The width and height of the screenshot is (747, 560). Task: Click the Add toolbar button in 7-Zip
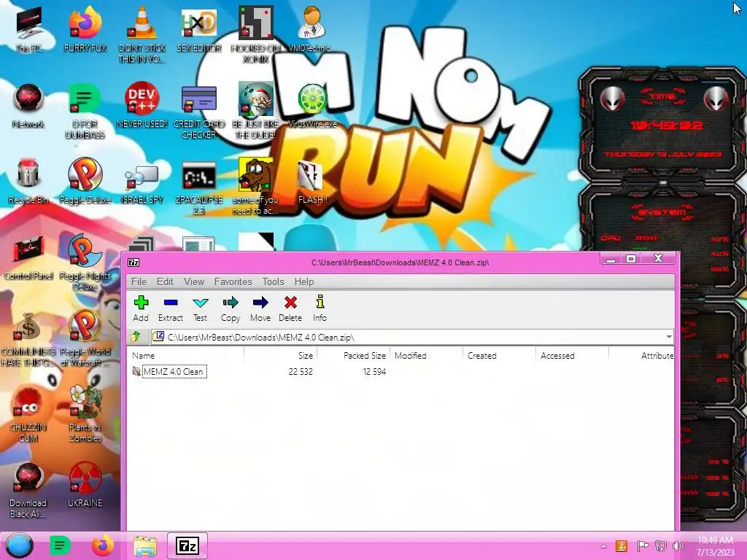(x=141, y=308)
